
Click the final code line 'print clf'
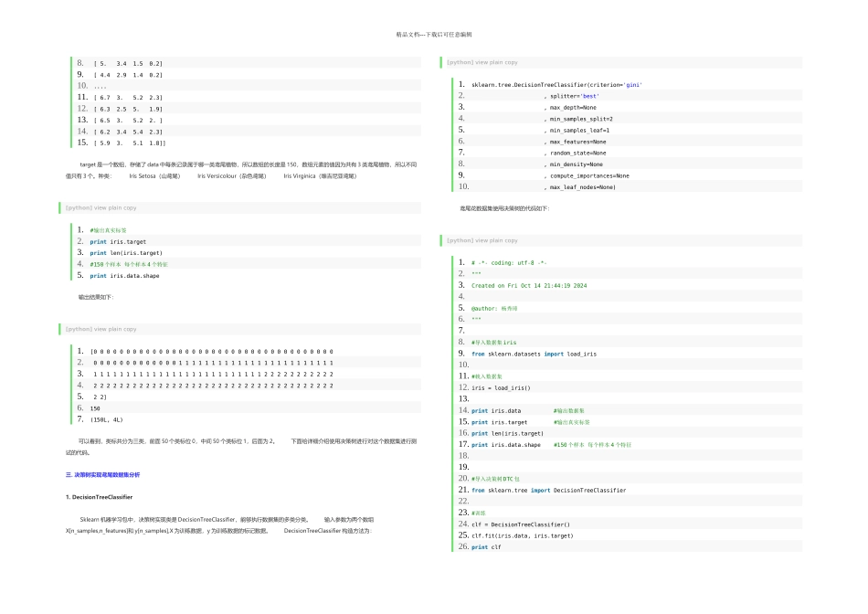pos(486,547)
